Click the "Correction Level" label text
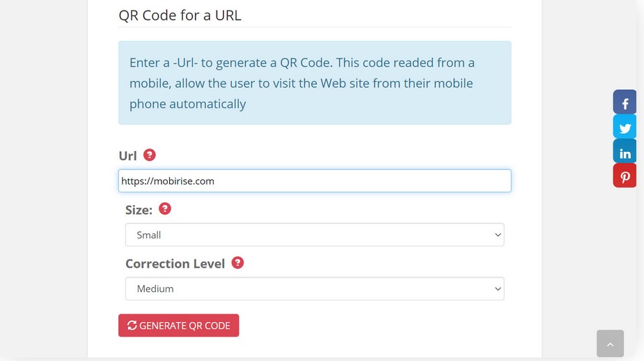The height and width of the screenshot is (361, 644). click(x=175, y=263)
